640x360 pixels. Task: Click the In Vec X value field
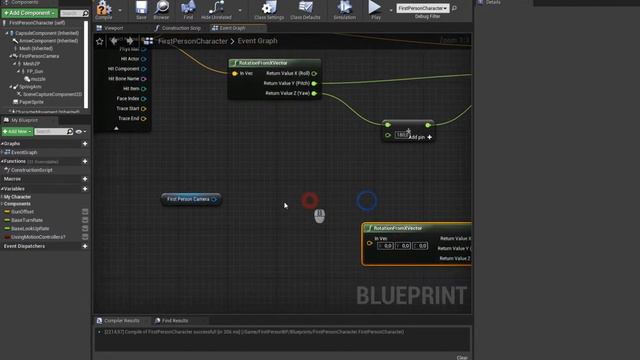click(385, 246)
